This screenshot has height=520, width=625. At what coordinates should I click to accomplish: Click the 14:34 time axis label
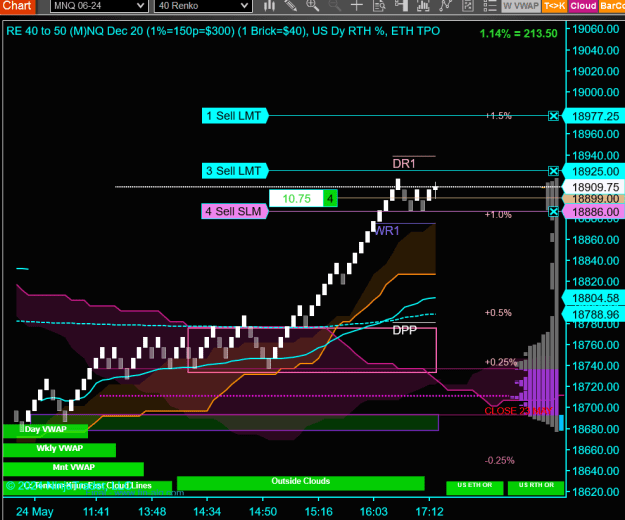coord(207,512)
